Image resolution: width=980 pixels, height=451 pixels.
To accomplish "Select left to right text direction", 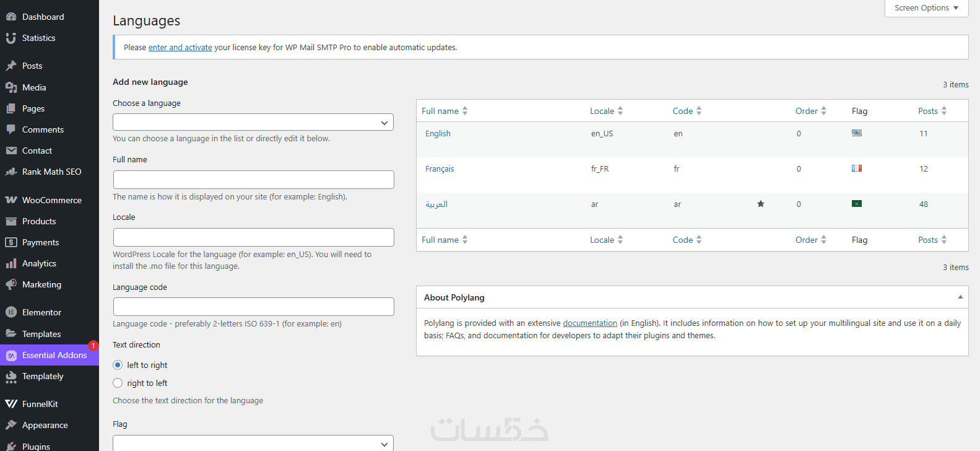I will (118, 365).
